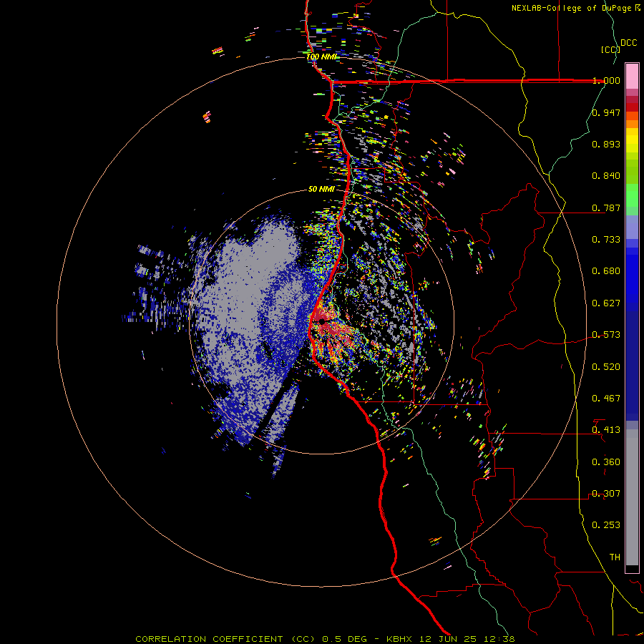Select the 0.413 legend value
644x644 pixels.
pyautogui.click(x=606, y=430)
